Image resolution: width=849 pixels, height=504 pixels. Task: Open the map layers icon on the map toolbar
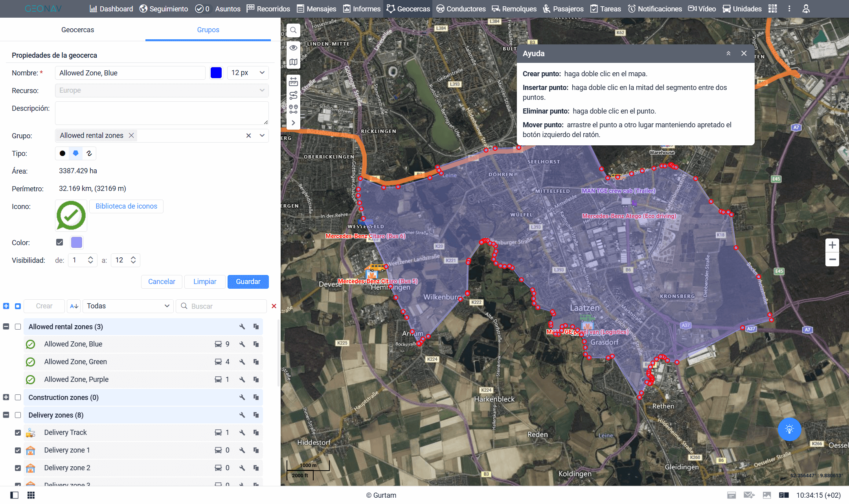coord(293,62)
